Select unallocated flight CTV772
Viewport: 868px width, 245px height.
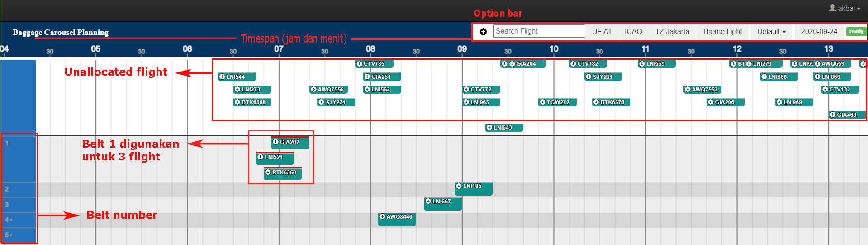pos(481,90)
